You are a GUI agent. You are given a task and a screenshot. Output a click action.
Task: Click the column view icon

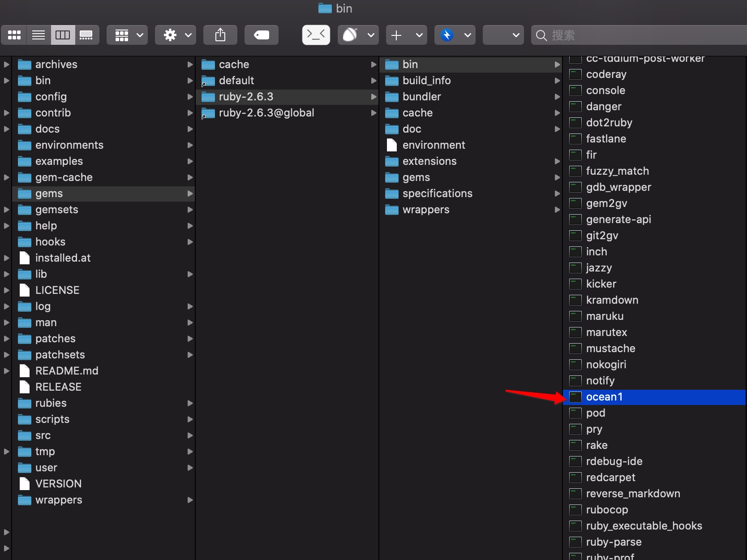(x=63, y=35)
